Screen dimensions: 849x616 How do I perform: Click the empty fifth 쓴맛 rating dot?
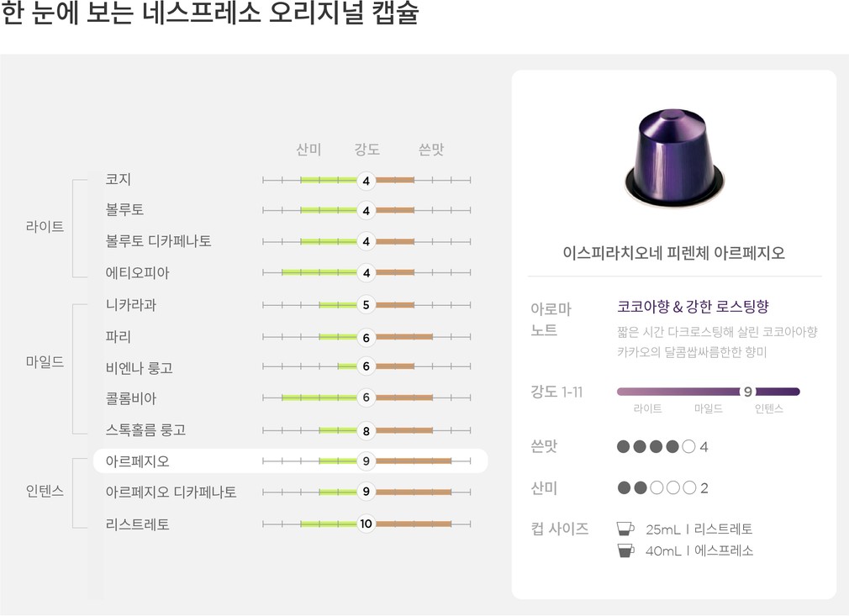(688, 447)
